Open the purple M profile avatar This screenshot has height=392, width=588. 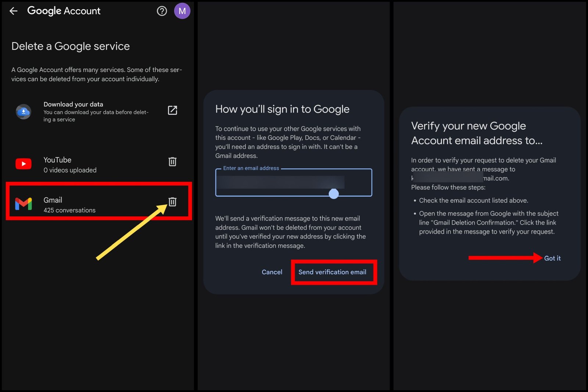coord(182,11)
